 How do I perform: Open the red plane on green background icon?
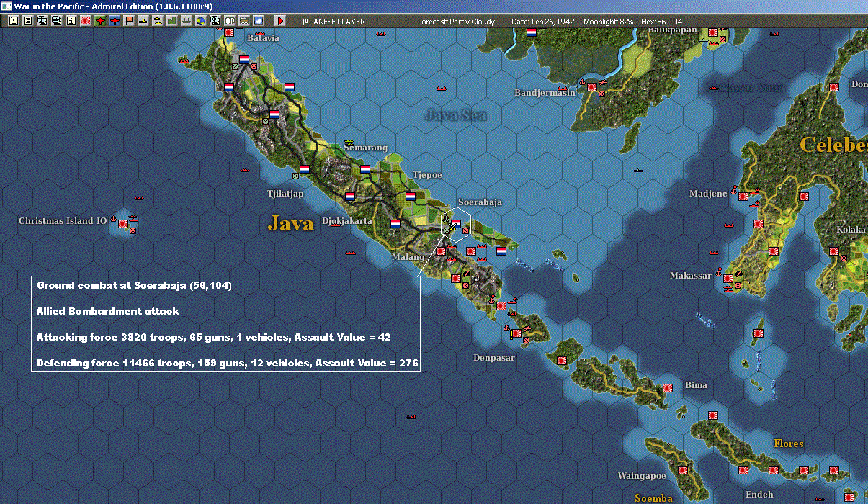(100, 21)
